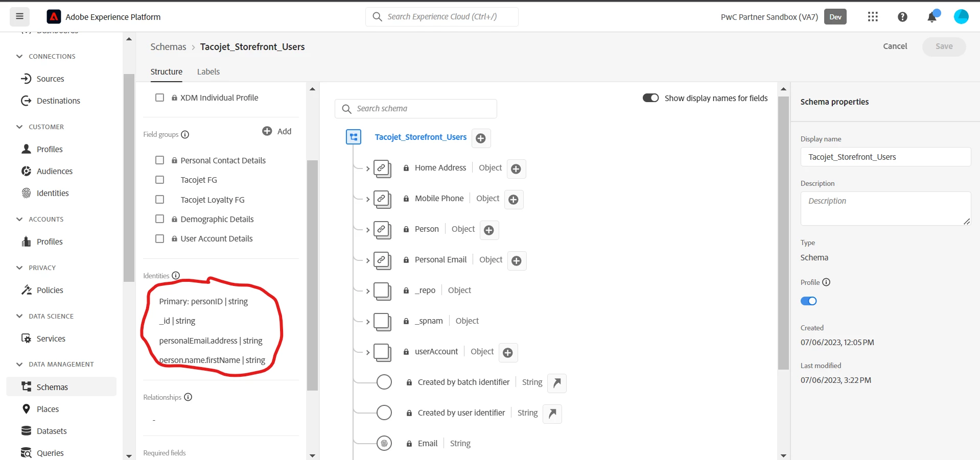Image resolution: width=980 pixels, height=460 pixels.
Task: Check the Tacojet FG checkbox
Action: tap(160, 180)
